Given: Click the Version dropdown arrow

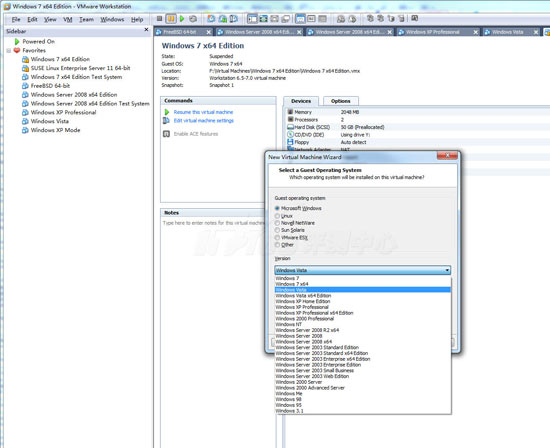Looking at the screenshot, I should click(447, 270).
